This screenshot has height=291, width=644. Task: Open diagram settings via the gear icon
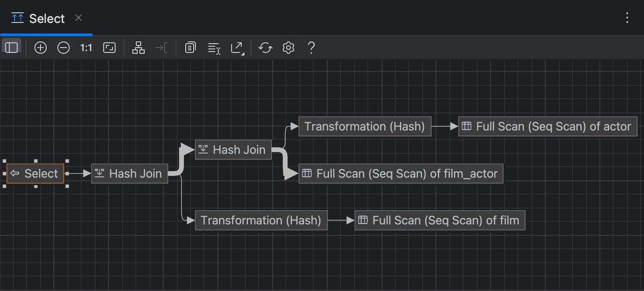coord(288,47)
